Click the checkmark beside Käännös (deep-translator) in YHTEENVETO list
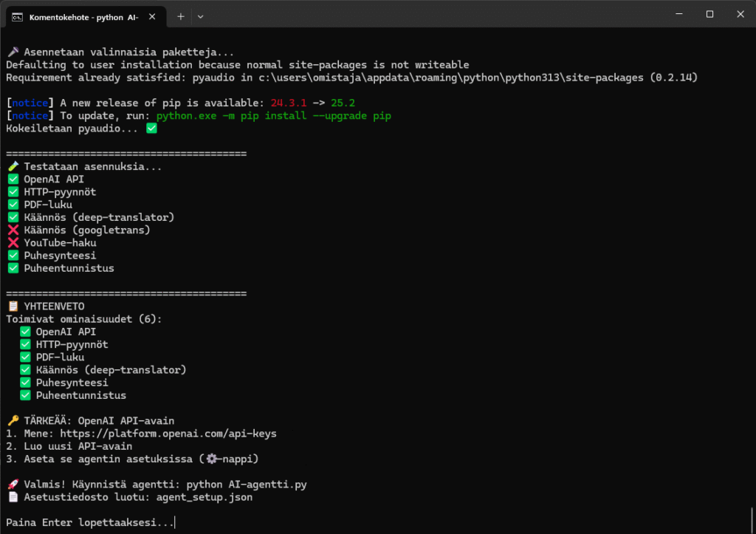 coord(25,370)
